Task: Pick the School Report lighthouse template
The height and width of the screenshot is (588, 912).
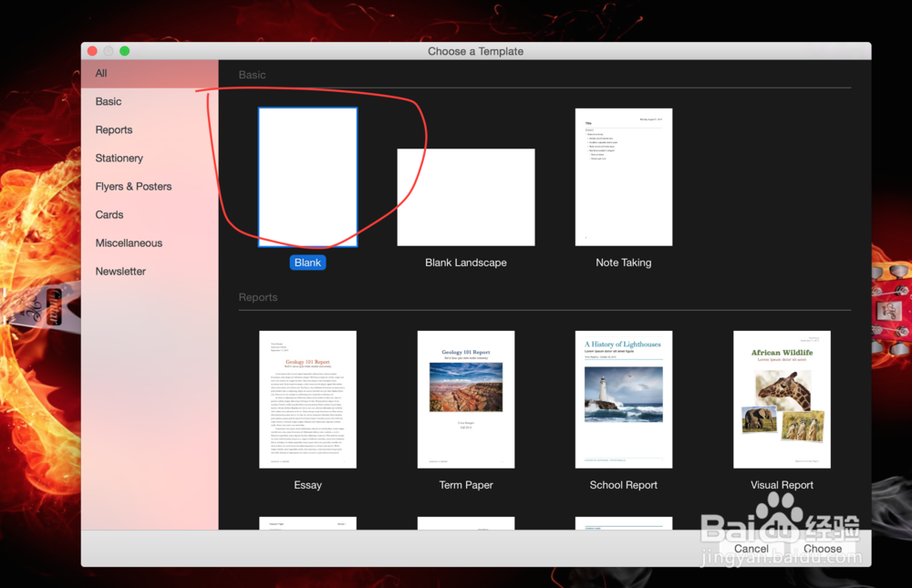Action: [x=624, y=399]
